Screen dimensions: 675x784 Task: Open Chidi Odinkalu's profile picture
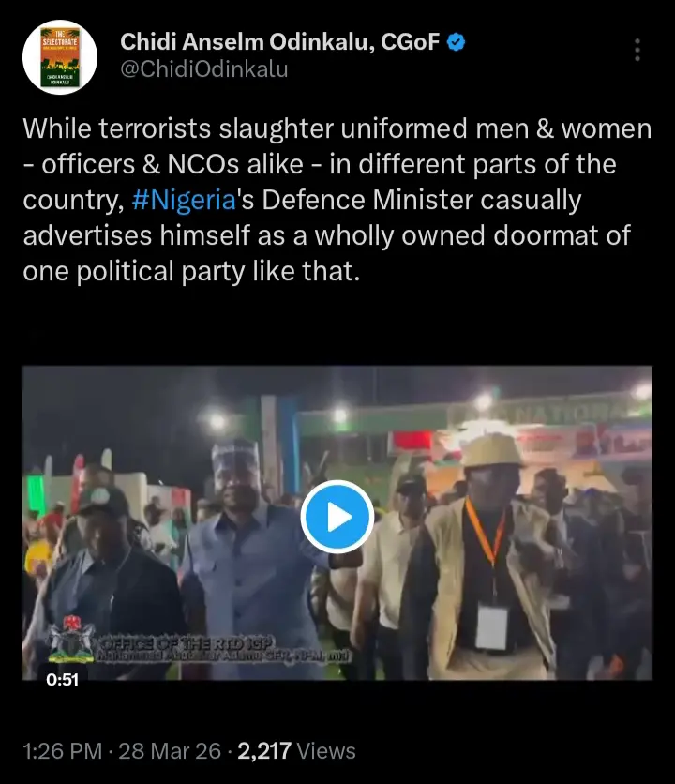click(60, 56)
